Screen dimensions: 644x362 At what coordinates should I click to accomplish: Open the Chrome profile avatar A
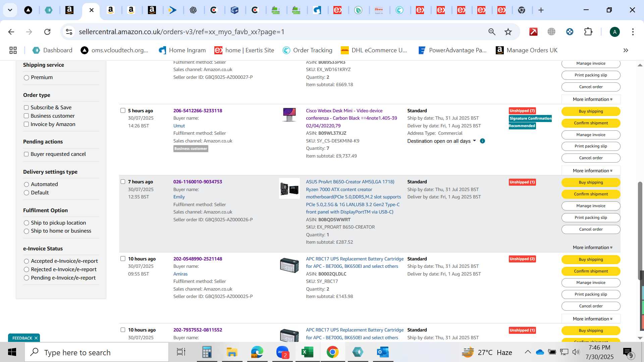pos(614,32)
